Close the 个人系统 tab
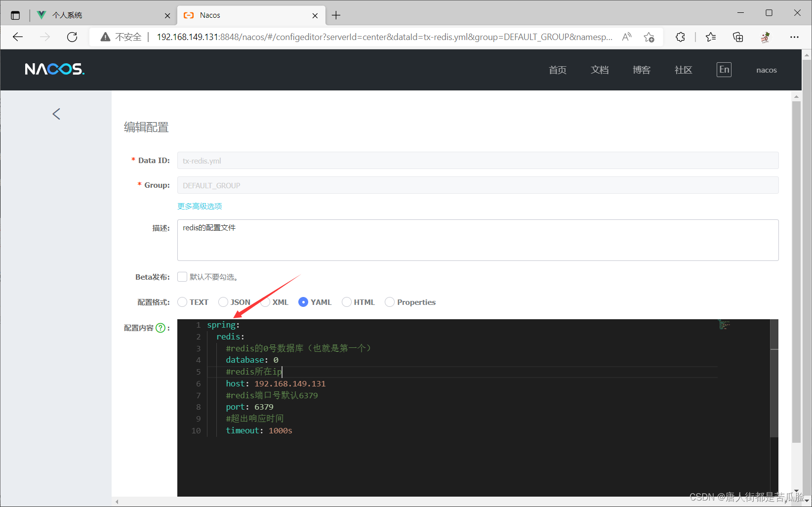The width and height of the screenshot is (812, 507). point(167,15)
